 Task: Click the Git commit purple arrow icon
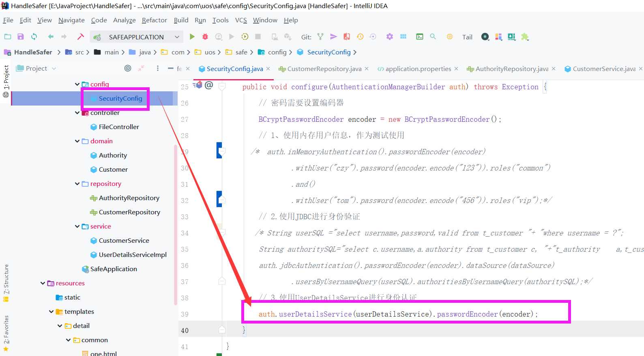pos(333,37)
